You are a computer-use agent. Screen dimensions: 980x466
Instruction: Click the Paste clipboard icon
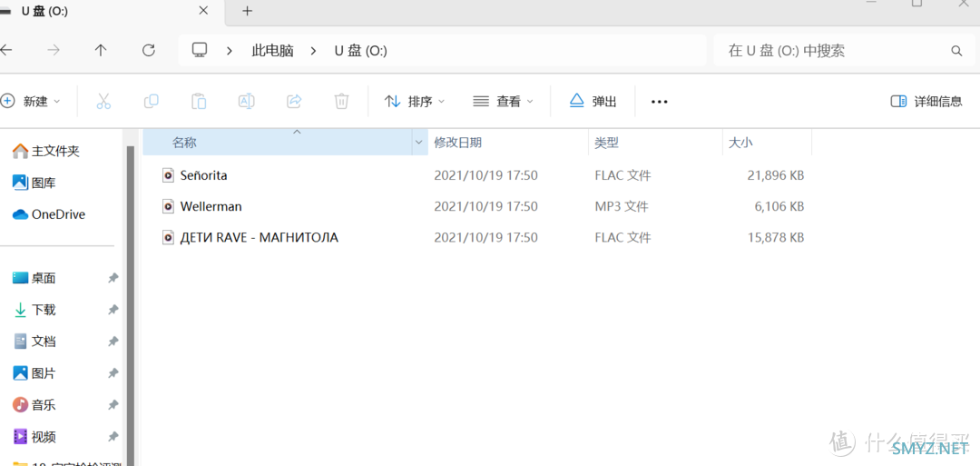(x=199, y=101)
